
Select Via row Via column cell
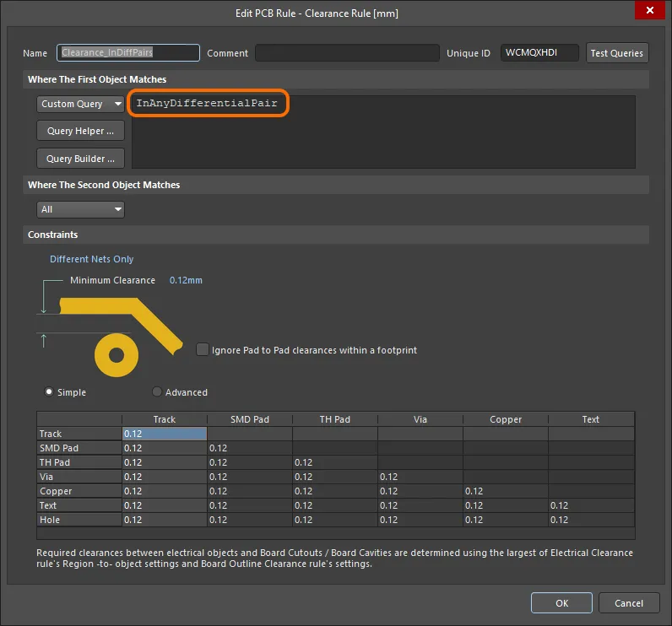tap(420, 477)
